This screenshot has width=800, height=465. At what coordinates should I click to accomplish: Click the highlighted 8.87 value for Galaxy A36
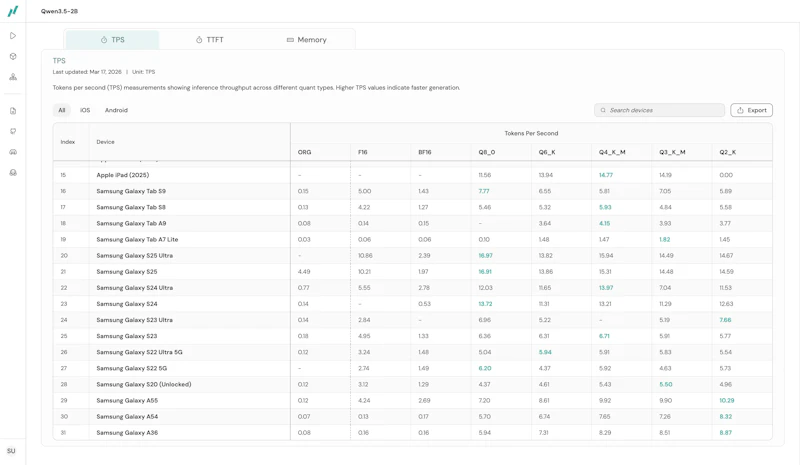pos(725,432)
